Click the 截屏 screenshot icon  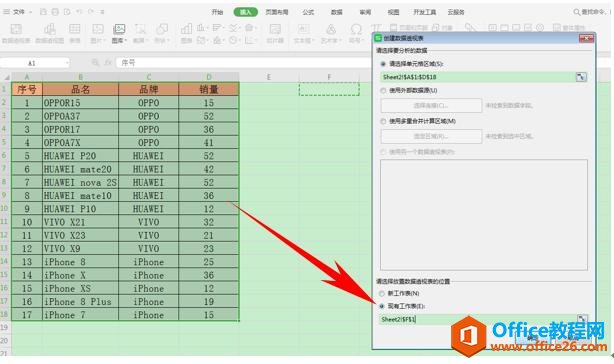[x=140, y=29]
